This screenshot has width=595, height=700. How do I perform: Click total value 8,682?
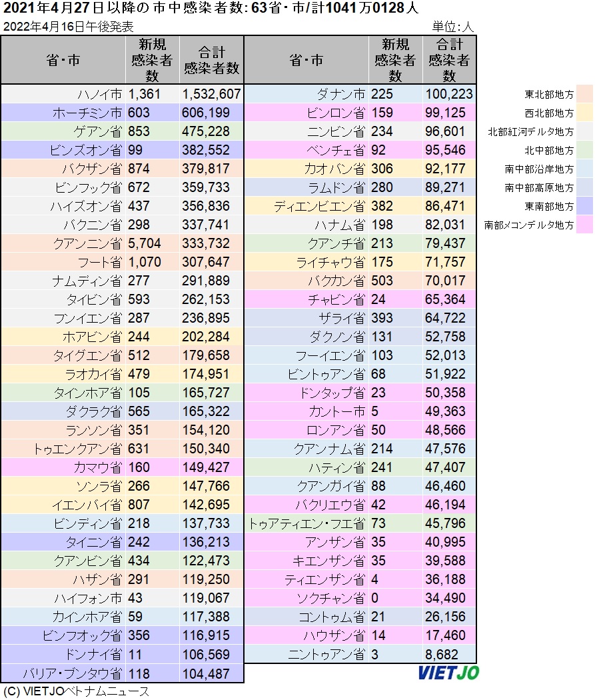(441, 655)
